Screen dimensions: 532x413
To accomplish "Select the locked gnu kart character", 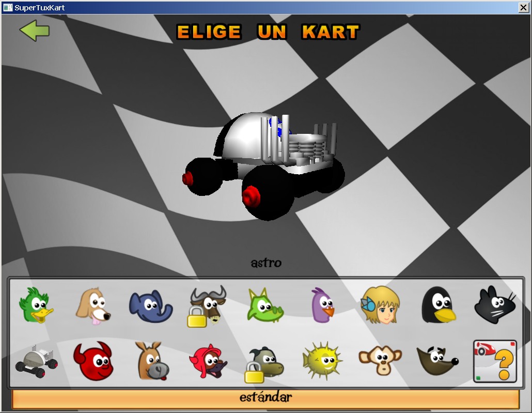I will click(x=207, y=306).
